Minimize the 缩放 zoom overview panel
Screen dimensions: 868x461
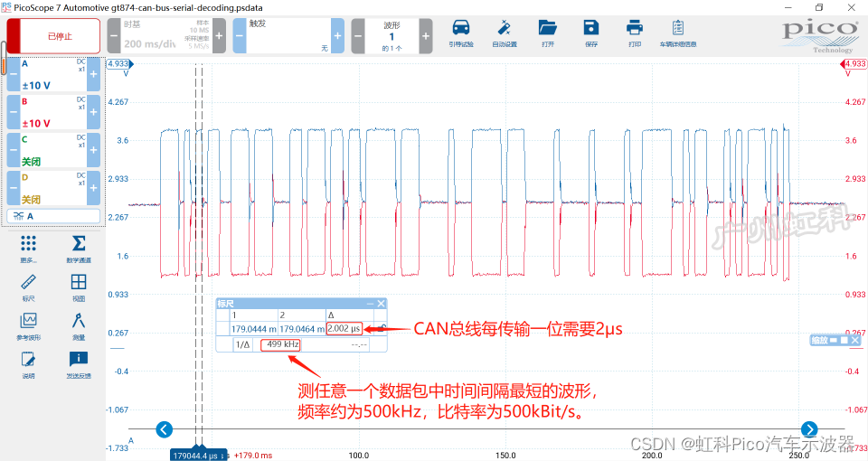[834, 340]
